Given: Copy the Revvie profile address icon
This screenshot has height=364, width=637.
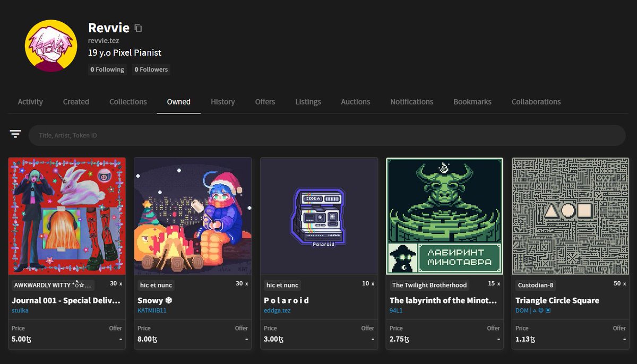Looking at the screenshot, I should (x=138, y=28).
